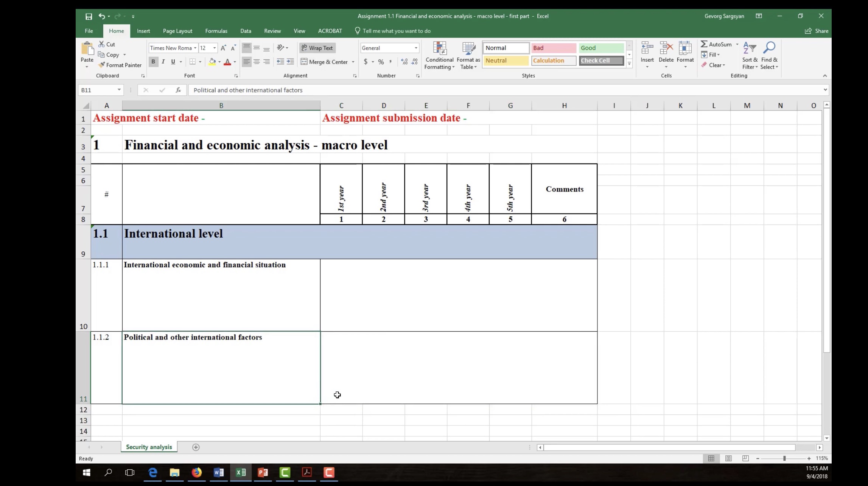Click the Center align icon
This screenshot has width=868, height=486.
[257, 62]
